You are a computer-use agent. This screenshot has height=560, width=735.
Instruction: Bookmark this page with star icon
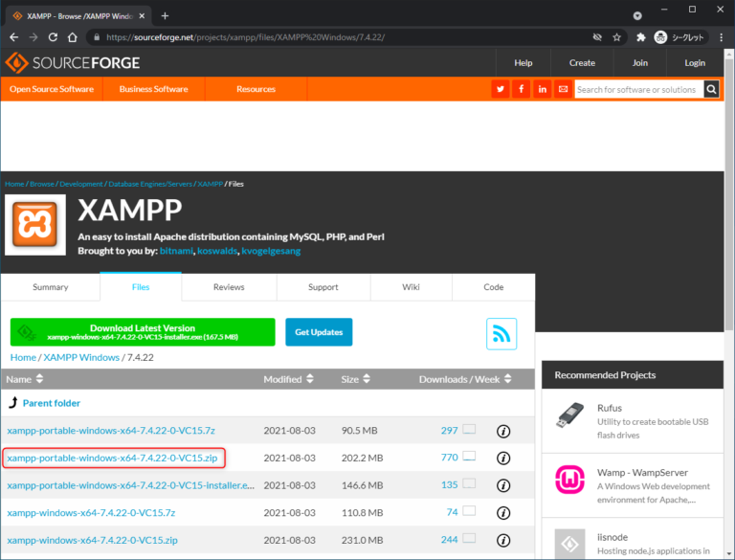coord(617,37)
